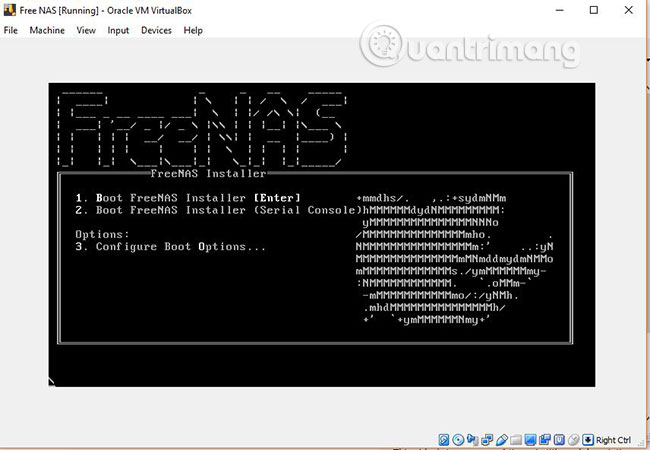This screenshot has width=650, height=450.
Task: Click the audio status icon
Action: [473, 440]
